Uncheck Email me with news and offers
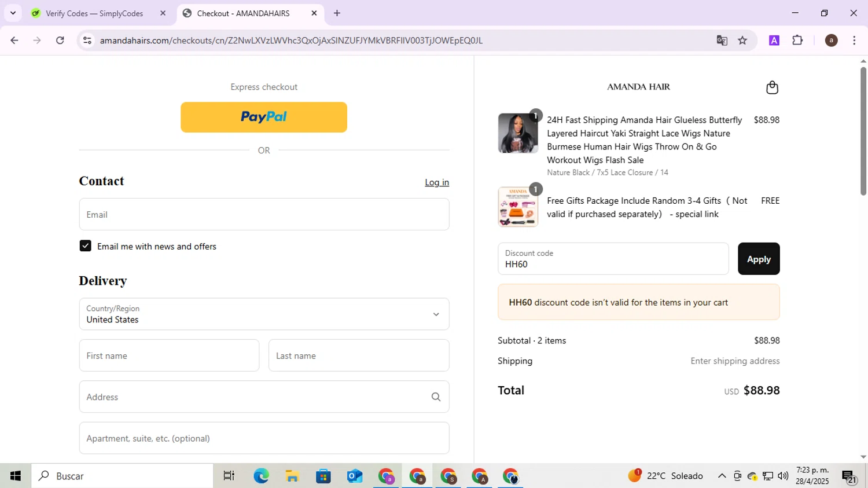868x488 pixels. pos(86,246)
